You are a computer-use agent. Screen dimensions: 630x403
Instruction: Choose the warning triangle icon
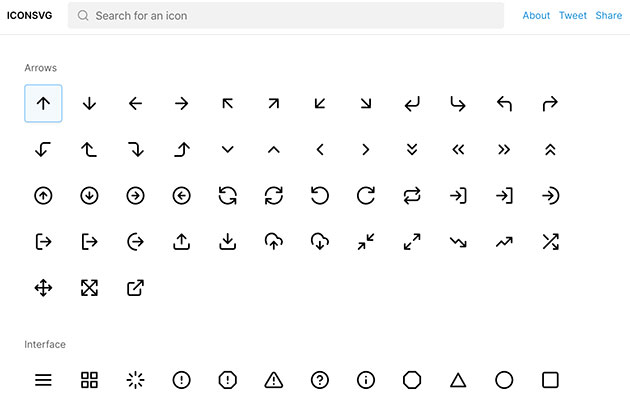(x=273, y=380)
